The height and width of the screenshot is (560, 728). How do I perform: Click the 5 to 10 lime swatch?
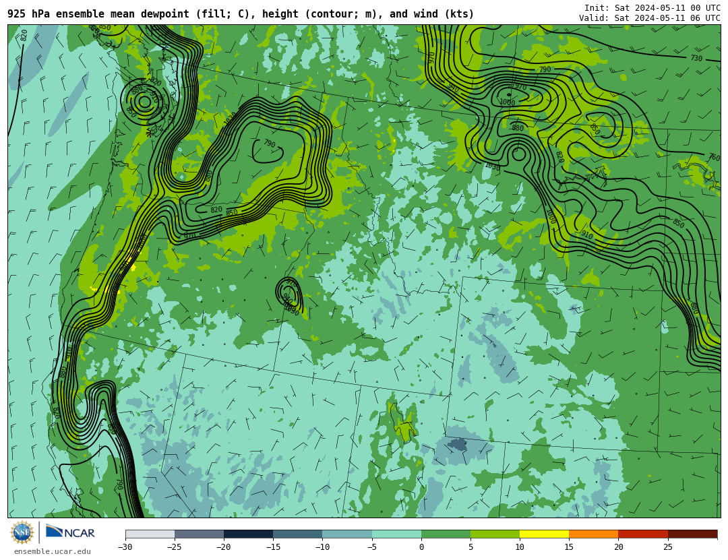[495, 534]
